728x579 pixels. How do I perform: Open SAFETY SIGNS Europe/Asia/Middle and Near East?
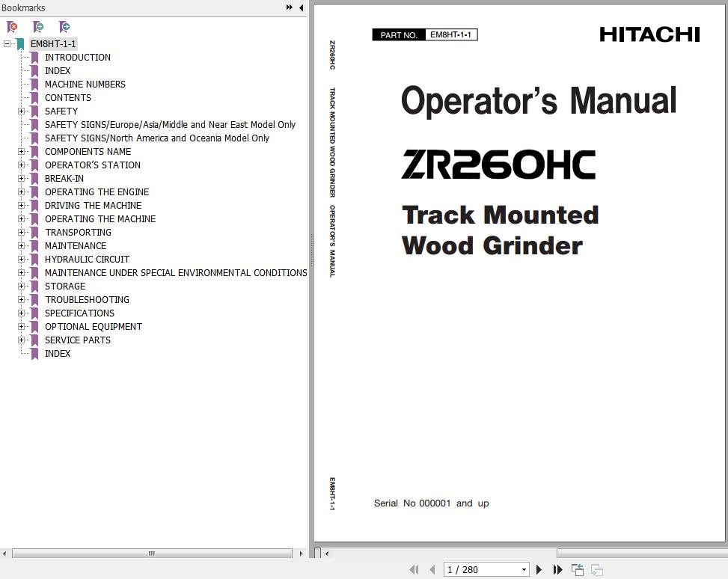(170, 124)
